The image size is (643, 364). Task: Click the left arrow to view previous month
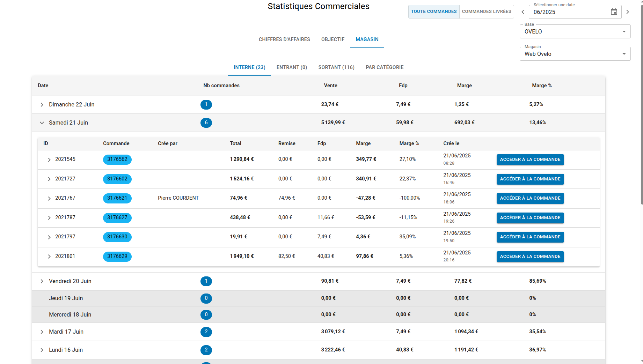pyautogui.click(x=523, y=12)
